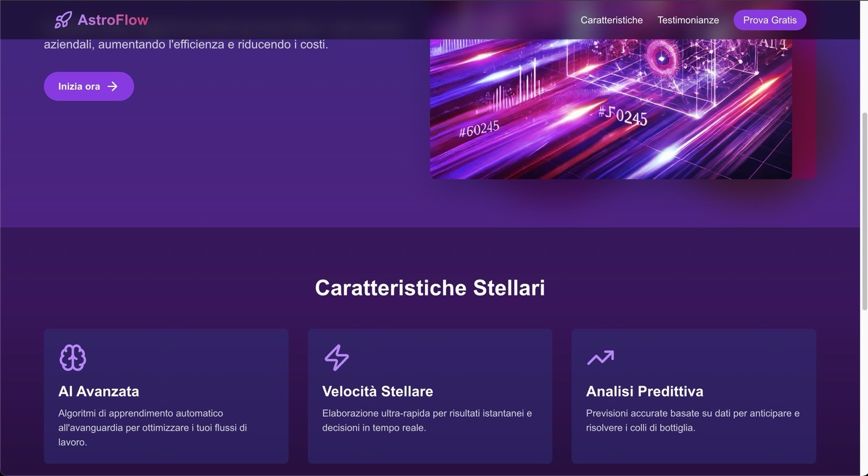Click the brain icon on AI Avanzata card
Image resolution: width=868 pixels, height=476 pixels.
point(72,357)
